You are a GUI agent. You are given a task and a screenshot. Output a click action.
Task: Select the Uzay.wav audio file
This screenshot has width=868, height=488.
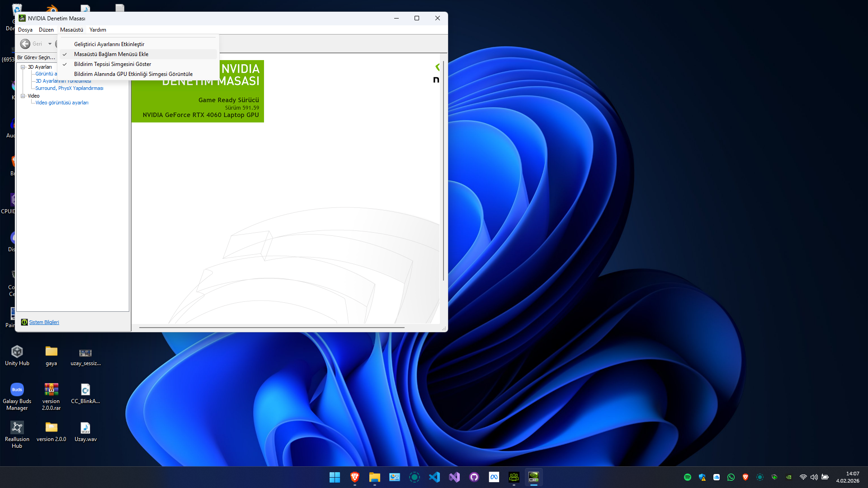[85, 432]
